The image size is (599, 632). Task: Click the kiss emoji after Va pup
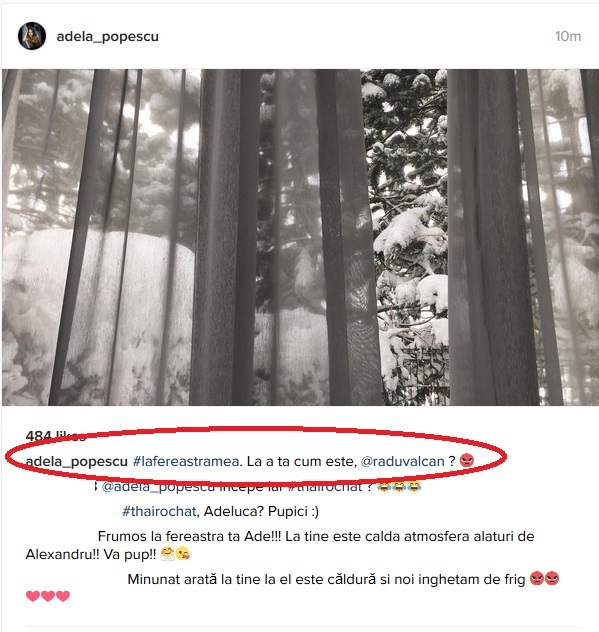[183, 553]
